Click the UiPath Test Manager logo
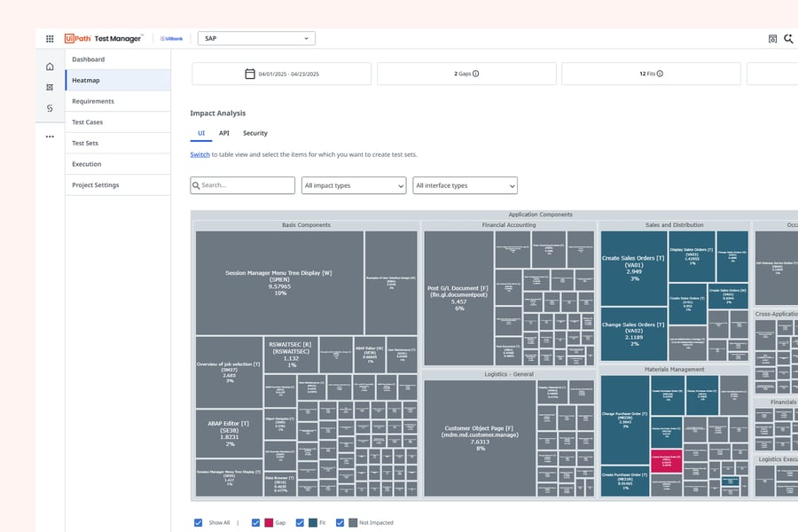 tap(104, 38)
